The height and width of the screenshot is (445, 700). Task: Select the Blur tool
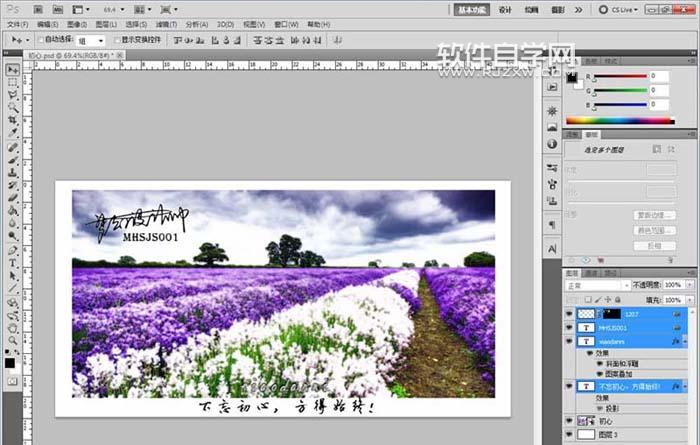click(12, 223)
